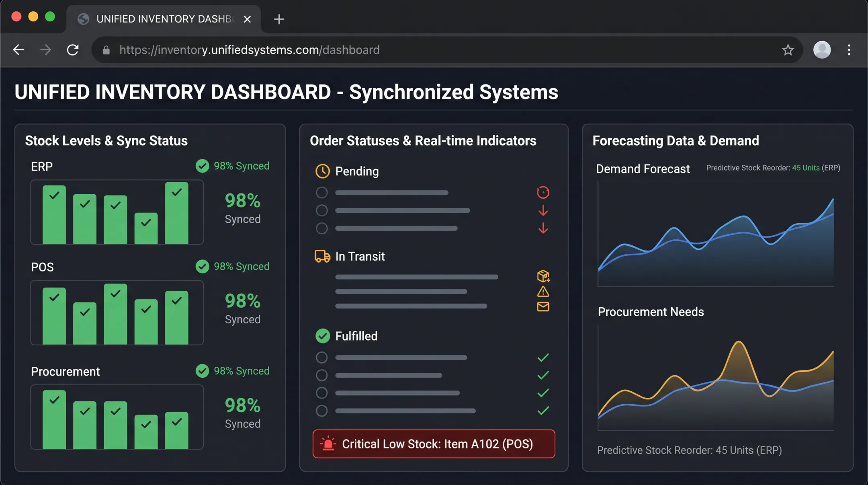The height and width of the screenshot is (485, 868).
Task: Click the tallest first bar in Procurement chart
Action: (x=54, y=419)
